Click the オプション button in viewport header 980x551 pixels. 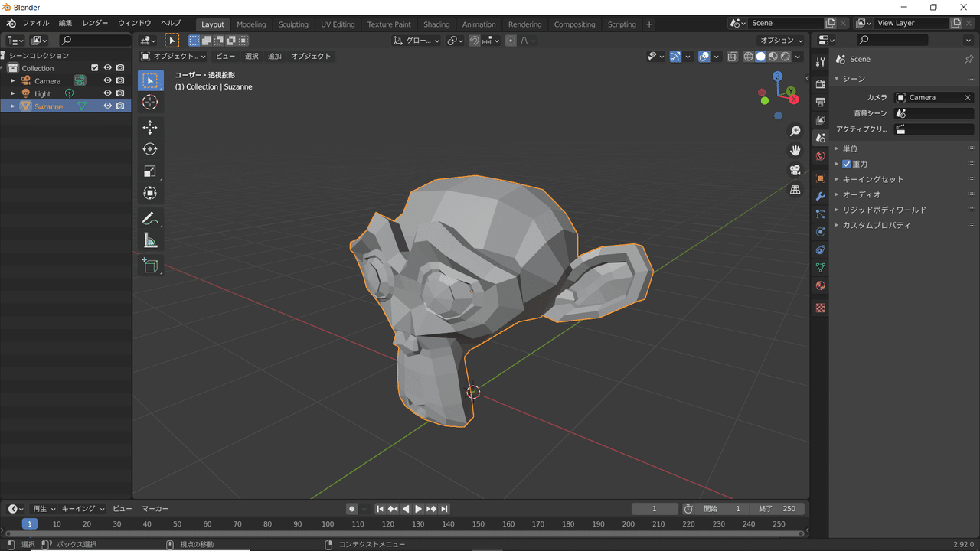click(781, 41)
